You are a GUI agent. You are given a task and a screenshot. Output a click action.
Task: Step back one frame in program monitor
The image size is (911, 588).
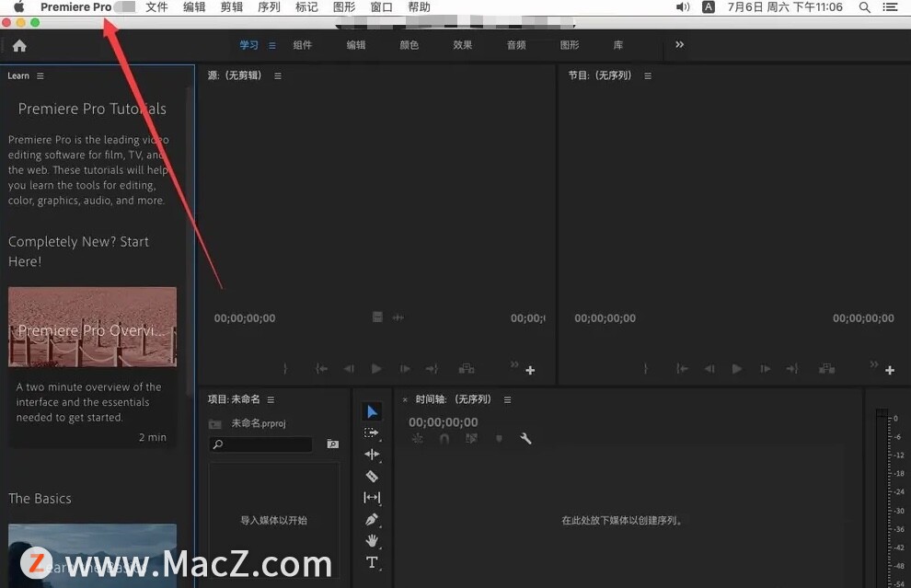[x=709, y=368]
